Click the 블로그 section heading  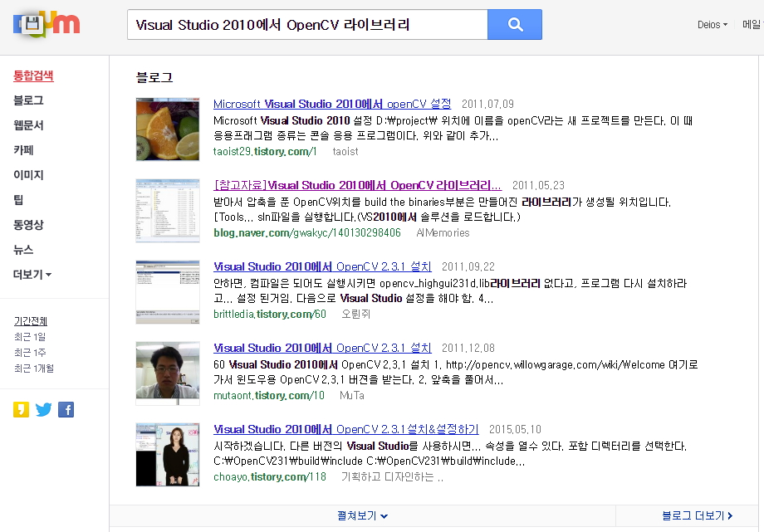pos(154,77)
